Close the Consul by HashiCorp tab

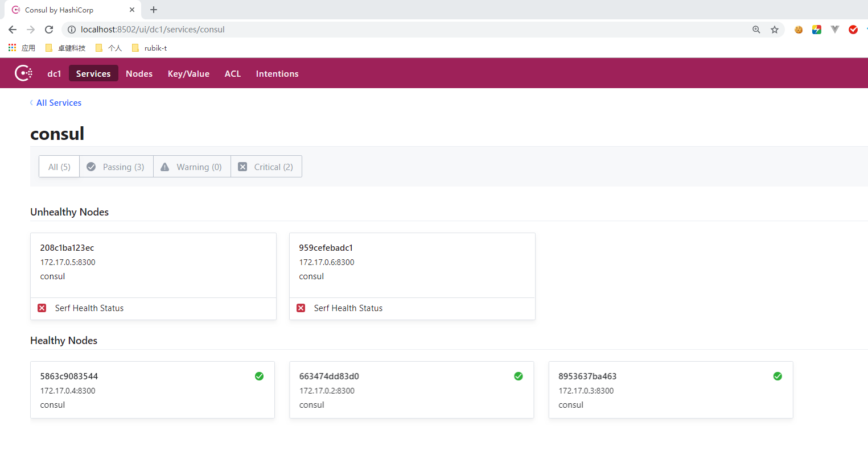click(132, 10)
